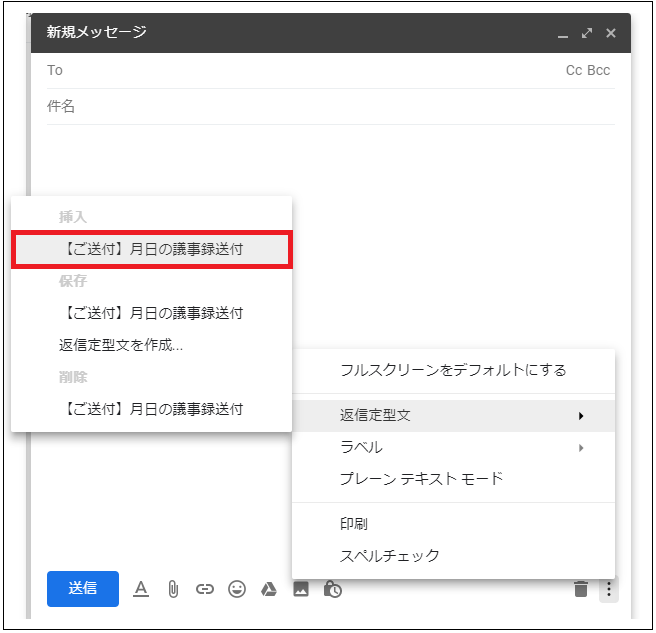Choose 印刷 from the menu
This screenshot has height=633, width=656.
click(454, 524)
